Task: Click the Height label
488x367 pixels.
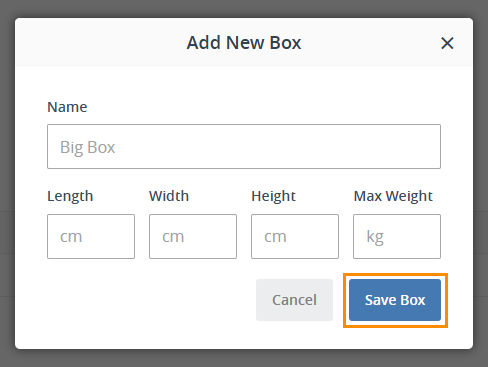Action: click(273, 196)
